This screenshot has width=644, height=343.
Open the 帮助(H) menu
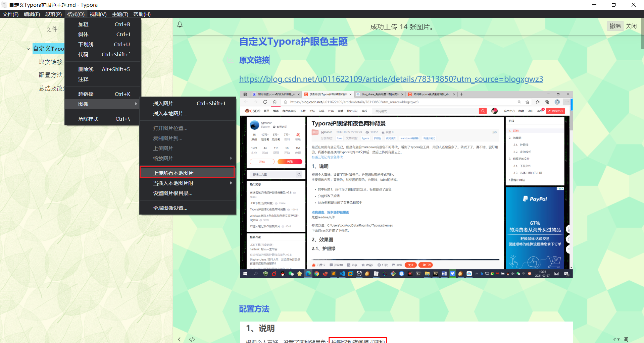click(142, 14)
